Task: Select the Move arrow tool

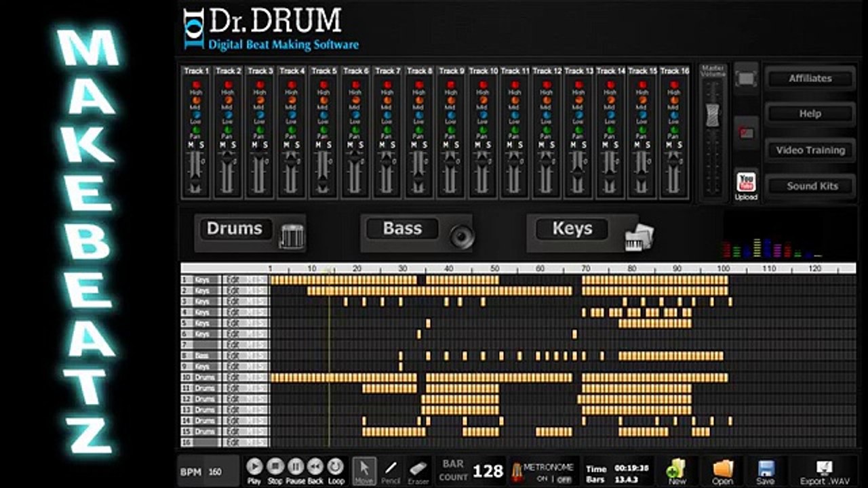Action: pos(364,470)
